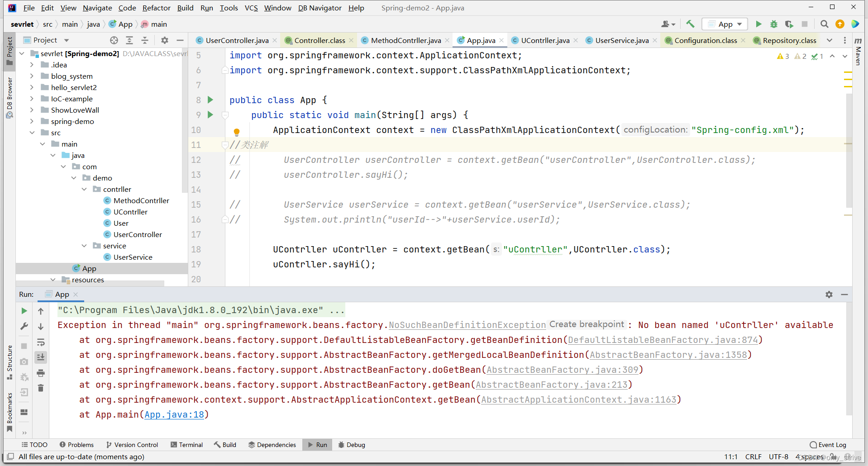868x466 pixels.
Task: Open the DB Navigator menu
Action: [320, 8]
